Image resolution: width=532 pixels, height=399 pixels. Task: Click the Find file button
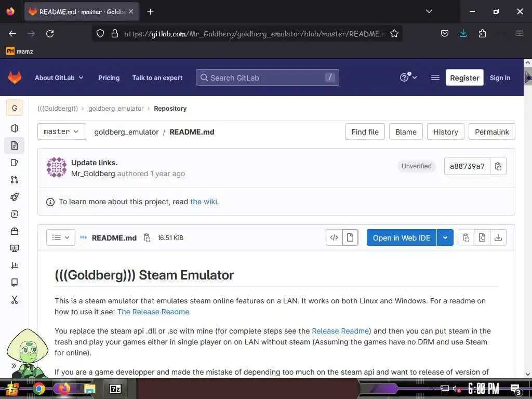tap(365, 131)
